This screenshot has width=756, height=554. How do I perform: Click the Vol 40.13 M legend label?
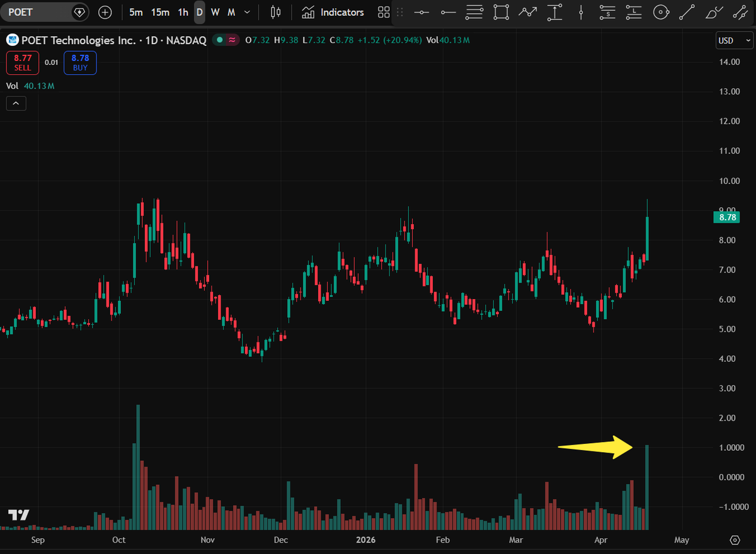pos(30,86)
